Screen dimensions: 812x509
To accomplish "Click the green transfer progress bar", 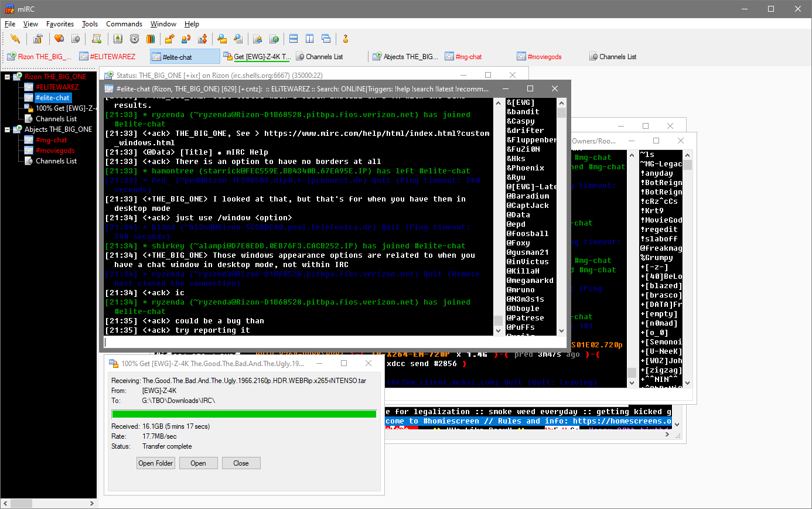I will click(244, 414).
